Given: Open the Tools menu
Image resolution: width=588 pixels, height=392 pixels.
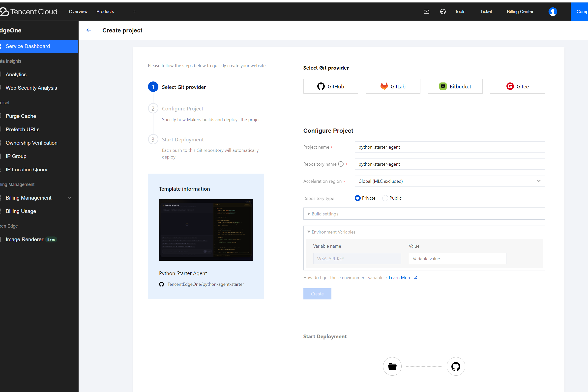Looking at the screenshot, I should click(460, 11).
